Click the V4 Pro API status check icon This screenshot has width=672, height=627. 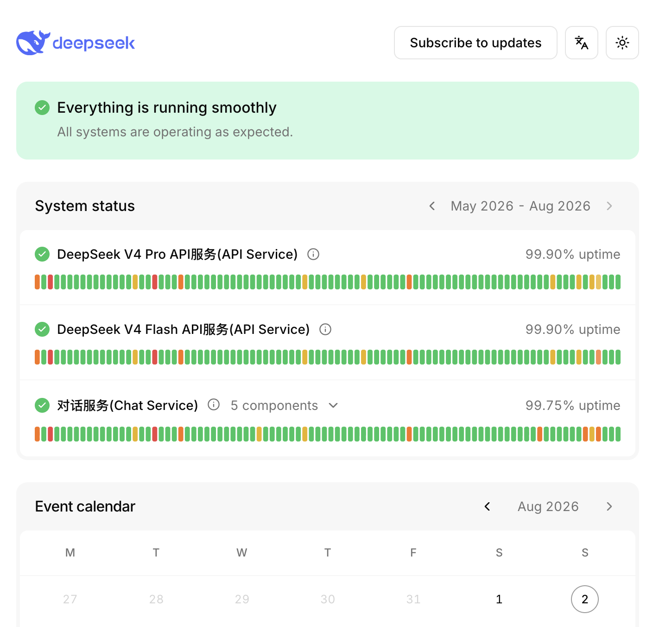42,254
